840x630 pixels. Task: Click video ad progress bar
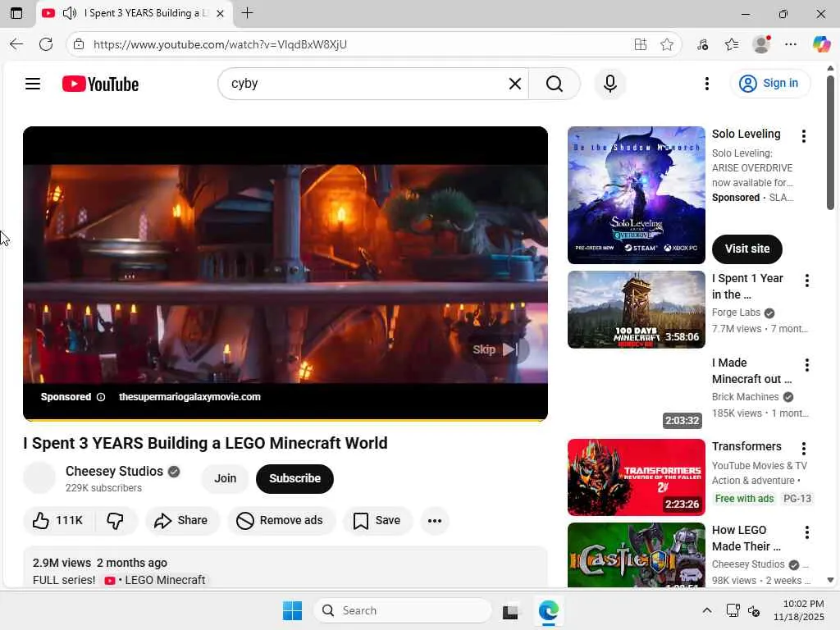[285, 420]
